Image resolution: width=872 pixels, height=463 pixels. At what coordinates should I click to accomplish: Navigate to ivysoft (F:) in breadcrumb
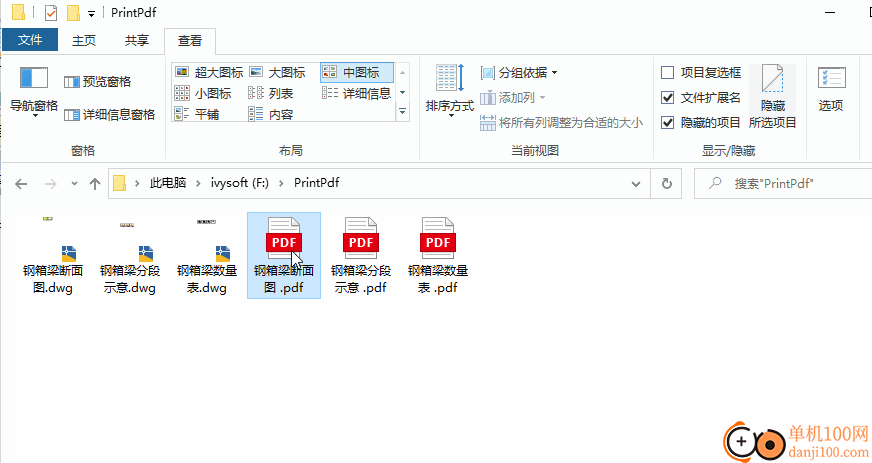pos(240,183)
